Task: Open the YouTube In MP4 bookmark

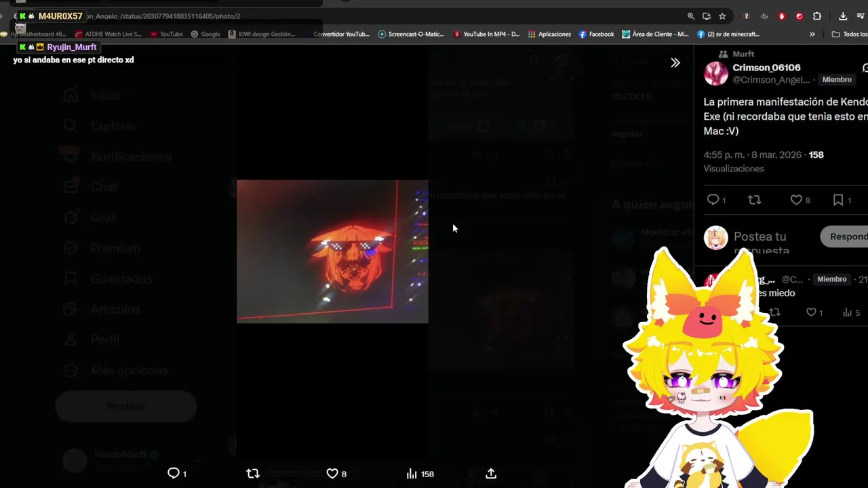Action: click(486, 34)
